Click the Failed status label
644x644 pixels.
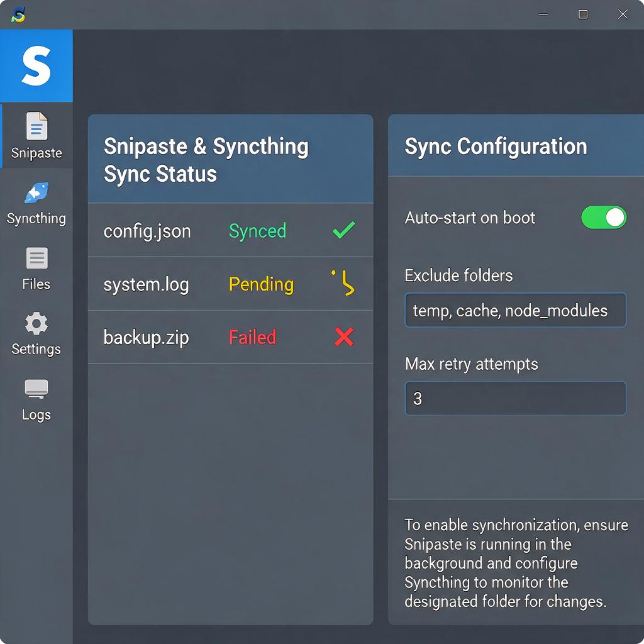tap(253, 337)
